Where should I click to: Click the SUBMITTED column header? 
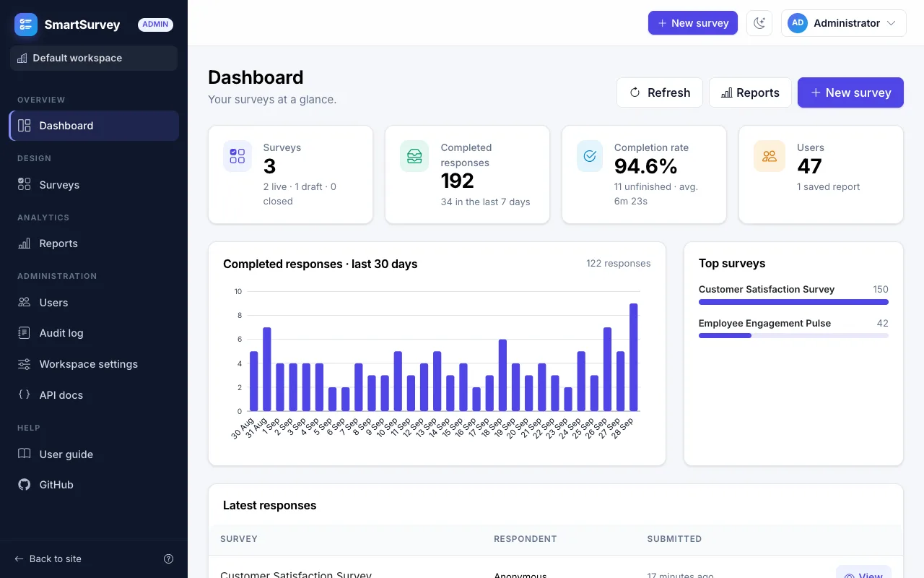(674, 539)
